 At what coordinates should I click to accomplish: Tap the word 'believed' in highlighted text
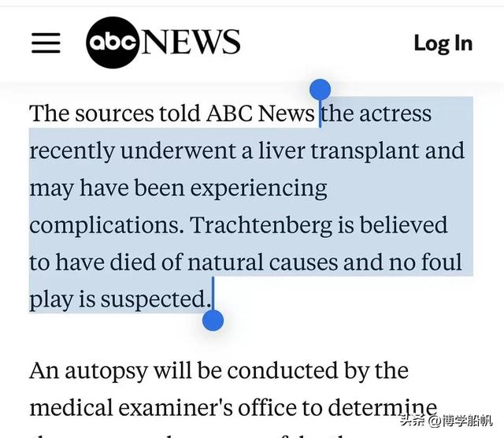tap(403, 225)
